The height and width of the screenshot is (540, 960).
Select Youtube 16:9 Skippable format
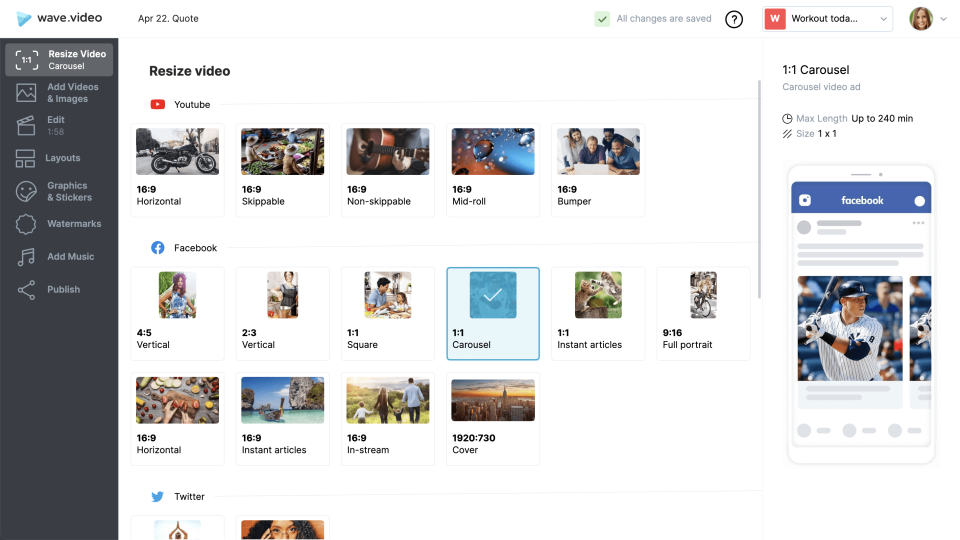(283, 170)
